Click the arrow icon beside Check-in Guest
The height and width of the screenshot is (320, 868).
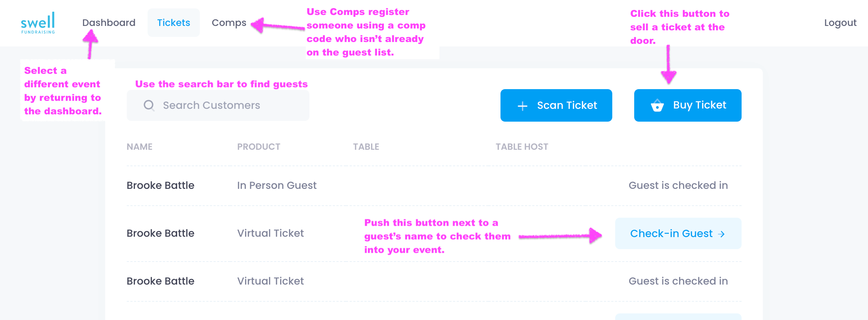722,234
